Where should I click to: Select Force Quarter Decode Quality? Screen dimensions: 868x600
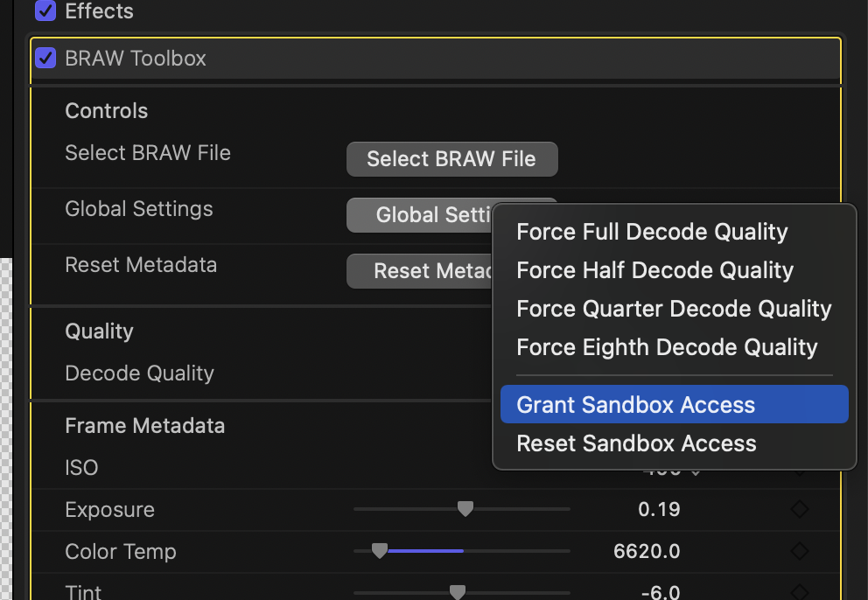[674, 309]
